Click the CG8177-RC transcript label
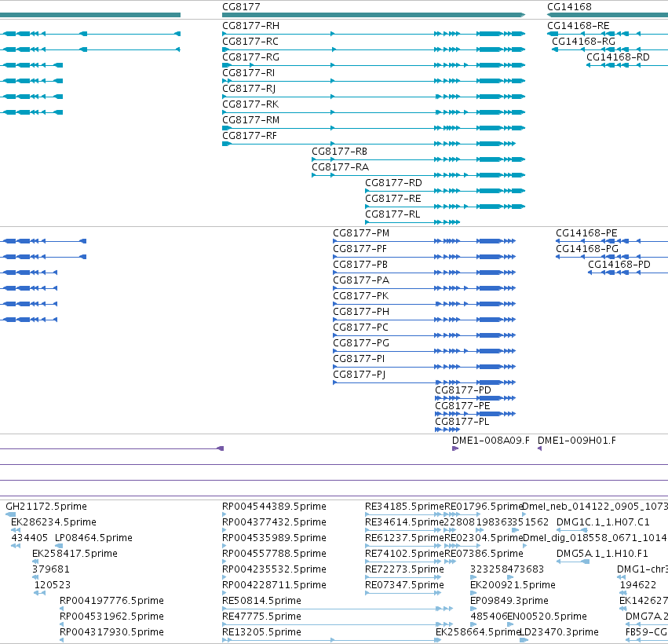The height and width of the screenshot is (644, 668). (250, 42)
